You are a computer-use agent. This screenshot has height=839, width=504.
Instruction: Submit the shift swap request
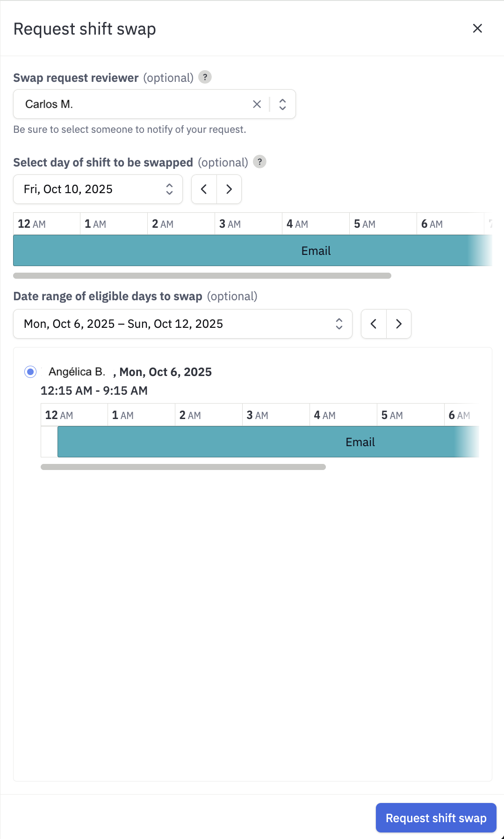[436, 817]
